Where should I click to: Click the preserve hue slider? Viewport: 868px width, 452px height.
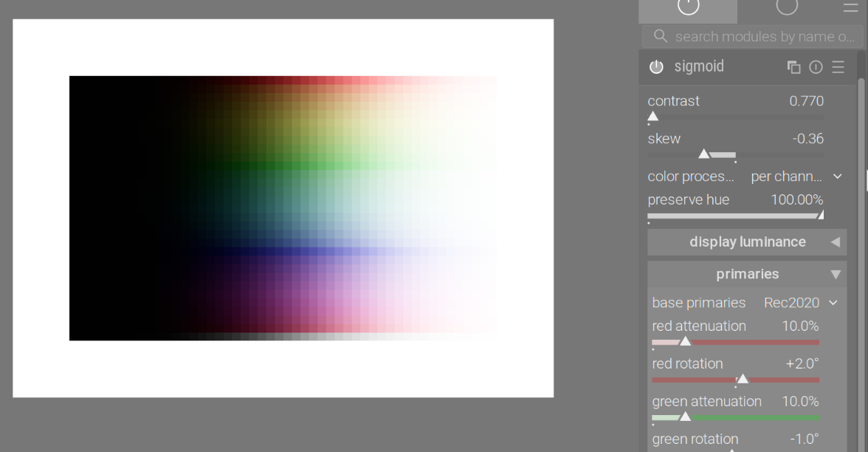(735, 215)
